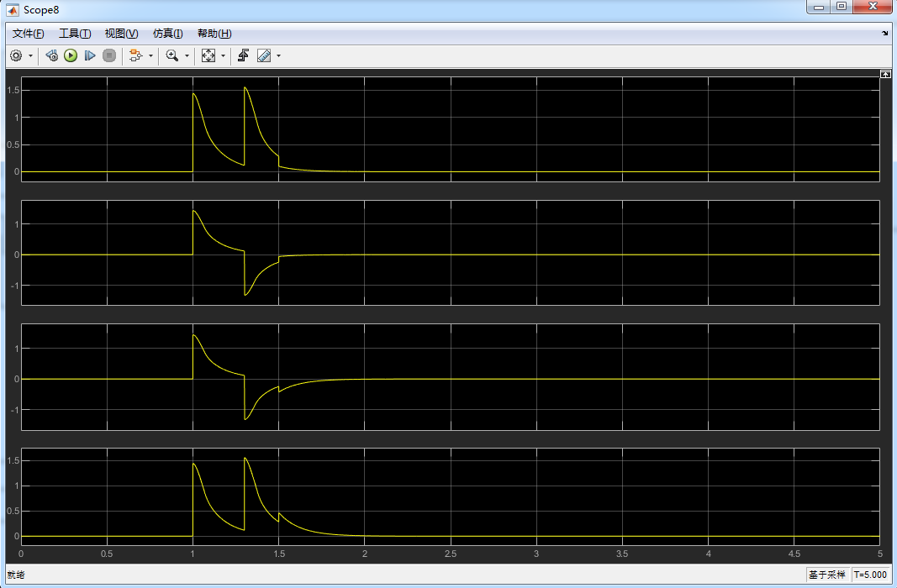Click the grayed-out stop simulation button
Viewport: 897px width, 588px height.
[x=109, y=55]
